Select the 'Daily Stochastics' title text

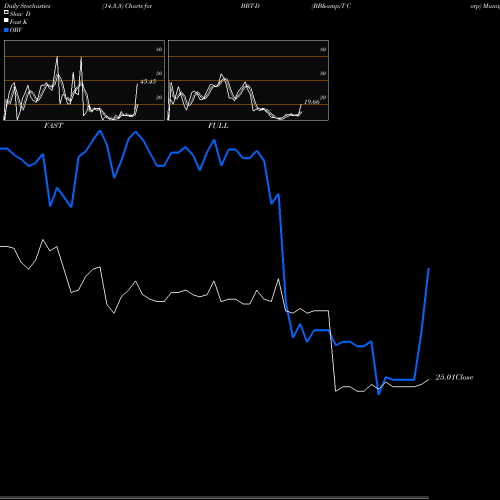[27, 6]
